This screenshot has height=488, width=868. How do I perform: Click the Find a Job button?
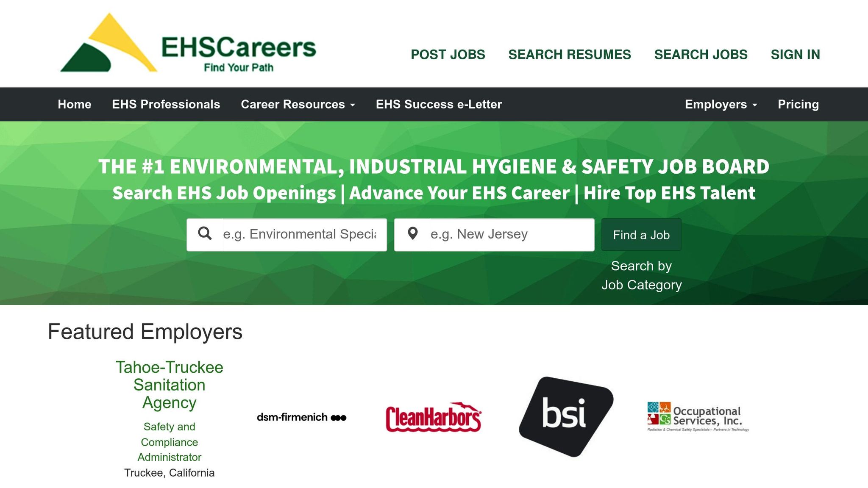pyautogui.click(x=641, y=234)
